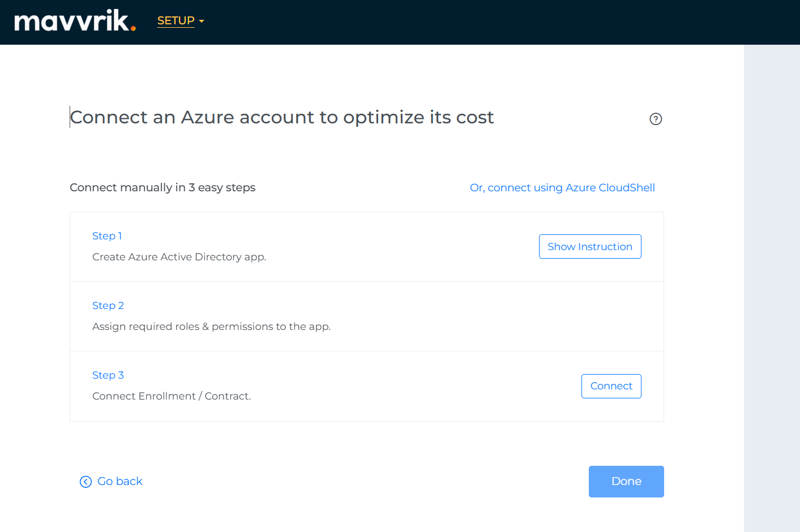Screen dimensions: 800x532
Task: Click the Connect button in Step 3
Action: (611, 386)
